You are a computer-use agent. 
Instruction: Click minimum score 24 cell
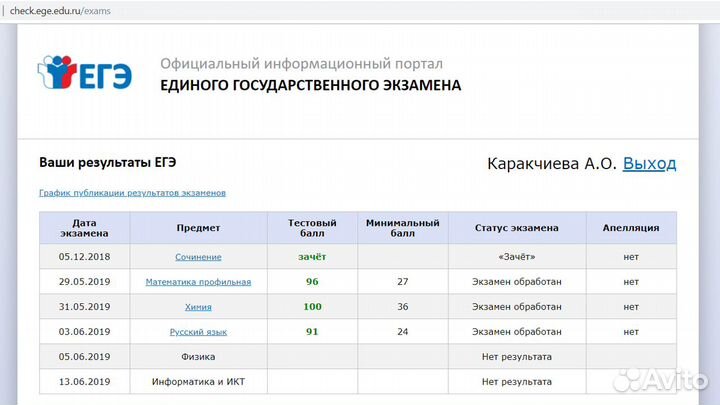click(x=403, y=332)
